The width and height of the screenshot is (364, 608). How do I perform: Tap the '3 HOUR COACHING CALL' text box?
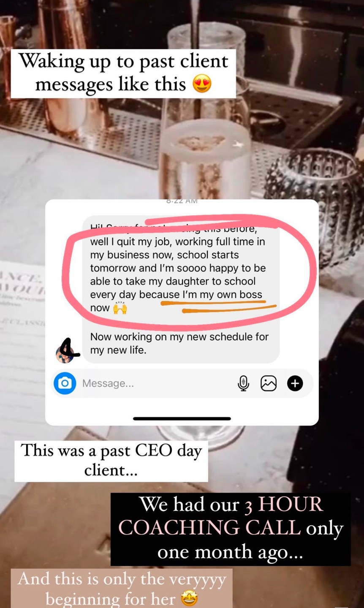pyautogui.click(x=231, y=529)
